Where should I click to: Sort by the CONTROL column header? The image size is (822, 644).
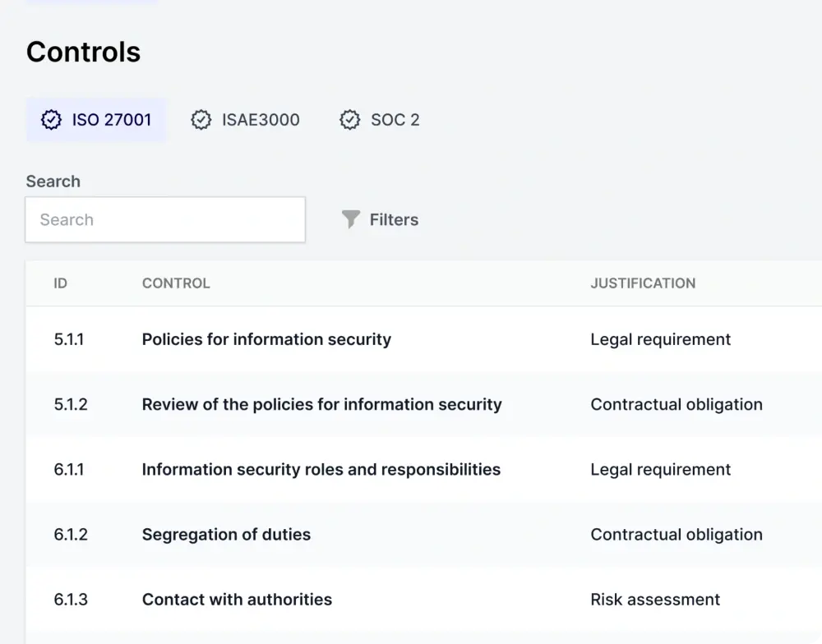pyautogui.click(x=176, y=283)
